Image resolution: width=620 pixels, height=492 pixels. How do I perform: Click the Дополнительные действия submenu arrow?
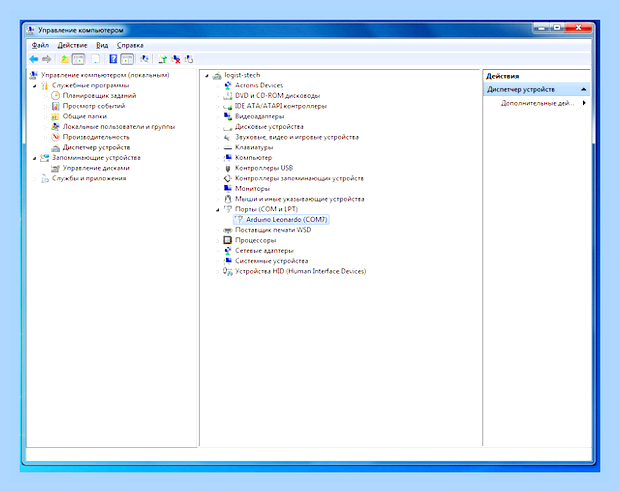(584, 103)
